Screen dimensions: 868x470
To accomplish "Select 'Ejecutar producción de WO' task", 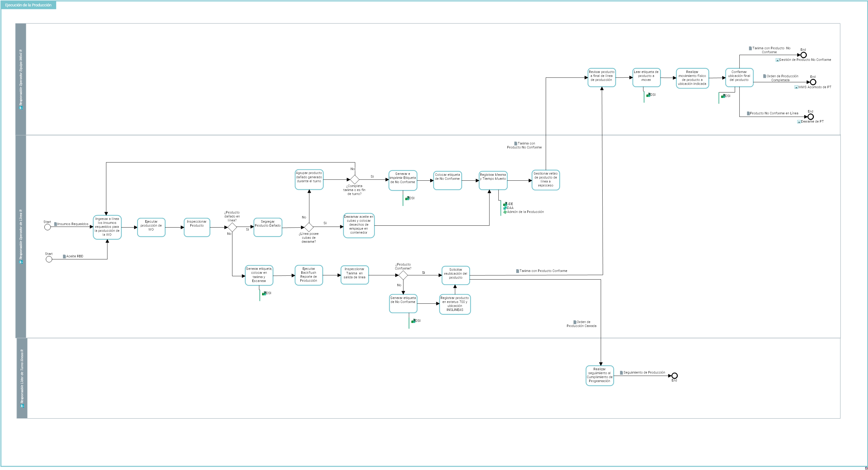I will point(151,227).
